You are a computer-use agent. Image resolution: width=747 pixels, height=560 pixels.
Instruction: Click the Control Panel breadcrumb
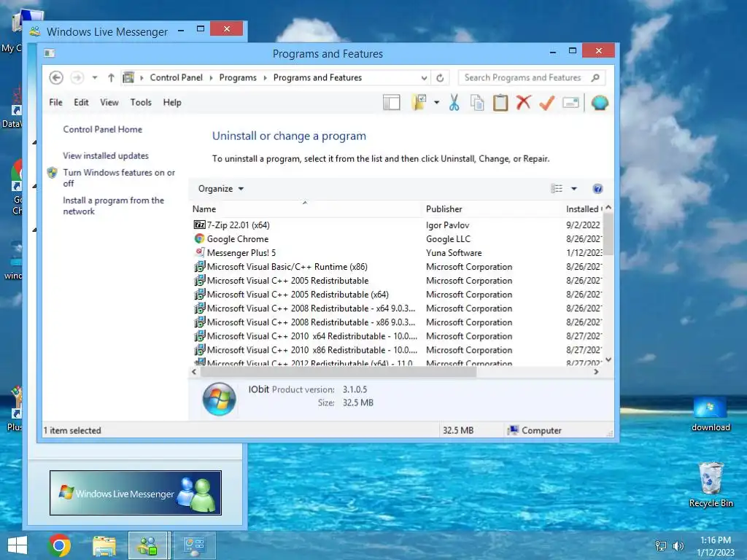pos(177,77)
